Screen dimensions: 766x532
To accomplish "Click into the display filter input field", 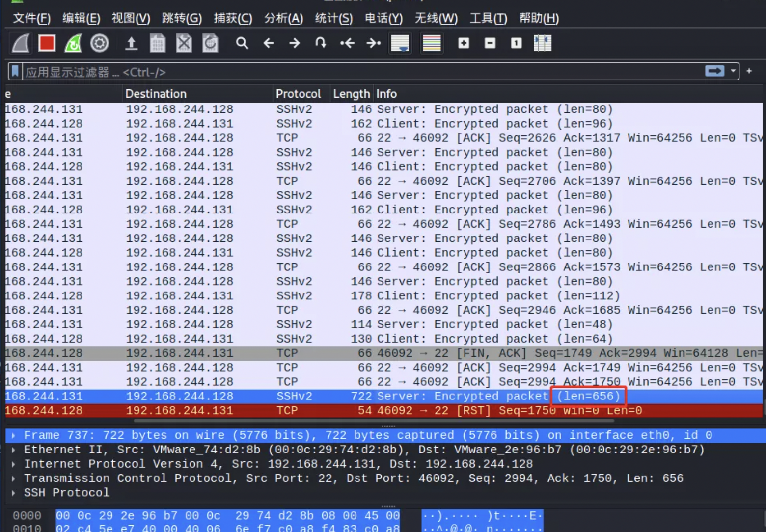I will click(363, 72).
